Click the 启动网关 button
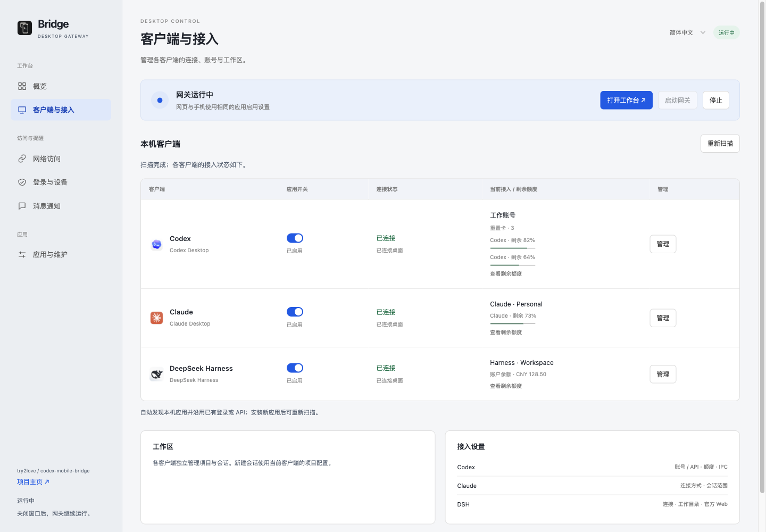Screen dimensions: 766x532 (678, 100)
